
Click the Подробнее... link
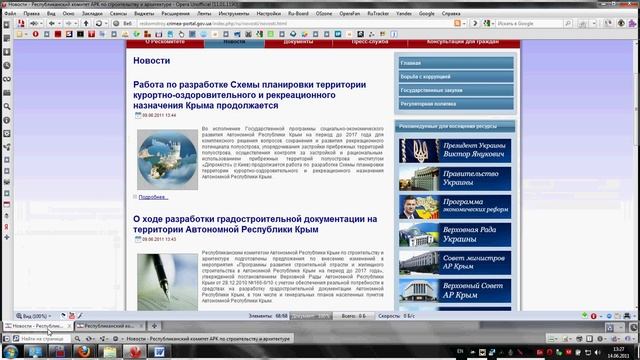(153, 197)
